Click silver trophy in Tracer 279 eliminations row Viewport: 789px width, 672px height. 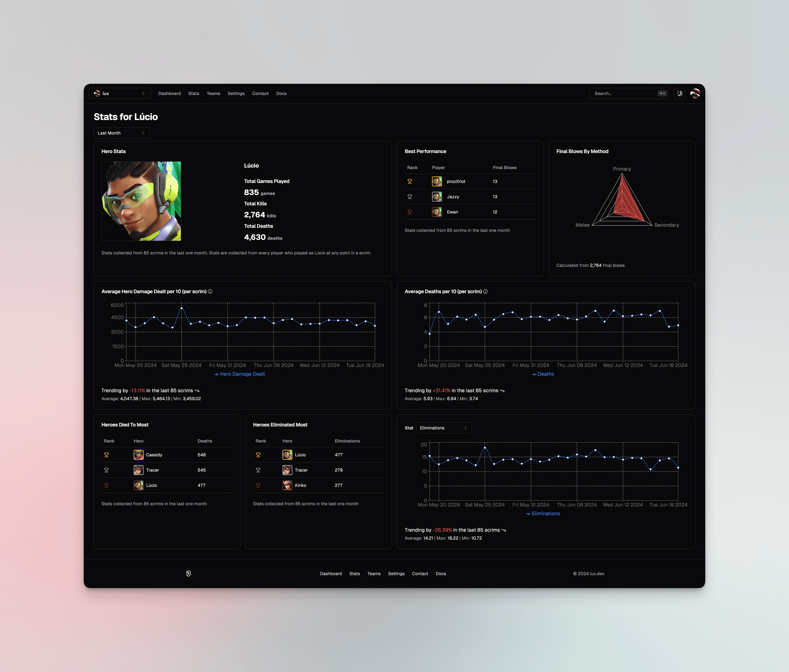click(258, 470)
